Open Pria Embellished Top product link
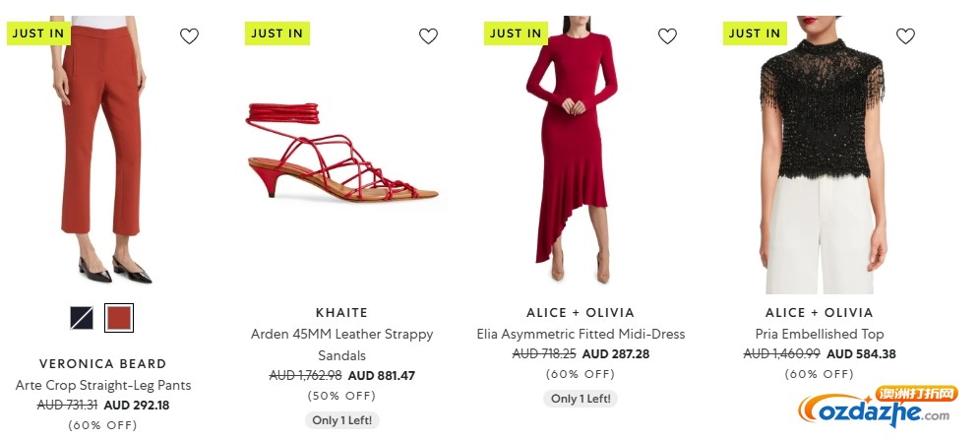 (820, 334)
